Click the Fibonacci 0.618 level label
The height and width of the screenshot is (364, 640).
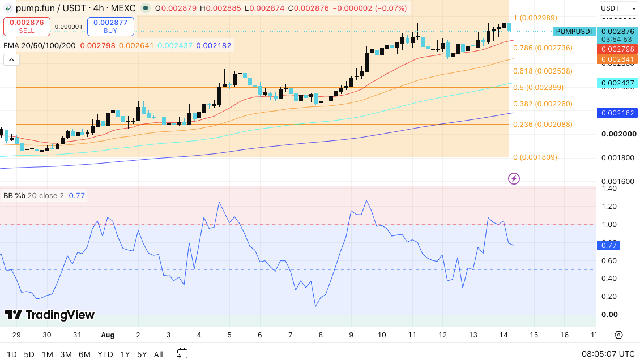tap(543, 71)
